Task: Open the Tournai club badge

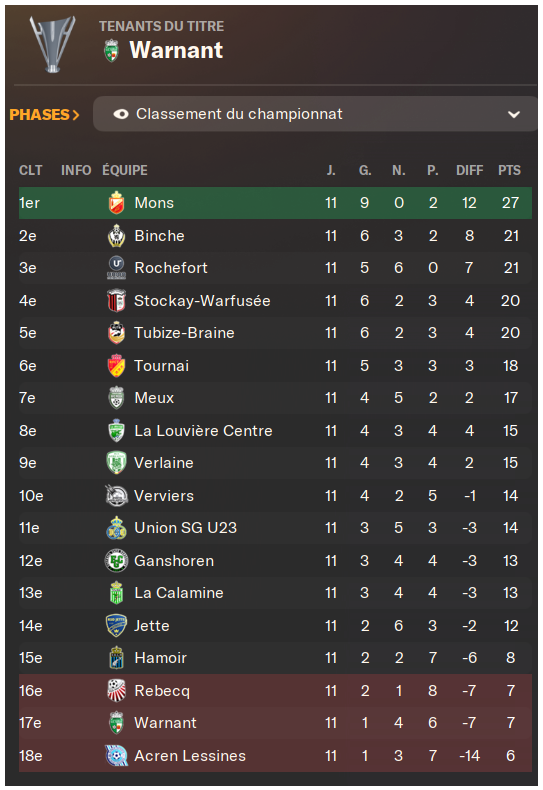Action: pos(116,365)
